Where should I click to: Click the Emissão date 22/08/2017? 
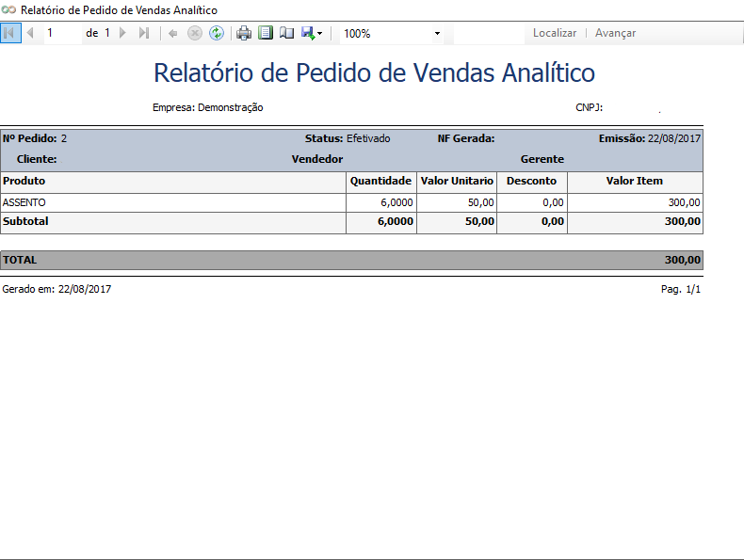coord(673,138)
